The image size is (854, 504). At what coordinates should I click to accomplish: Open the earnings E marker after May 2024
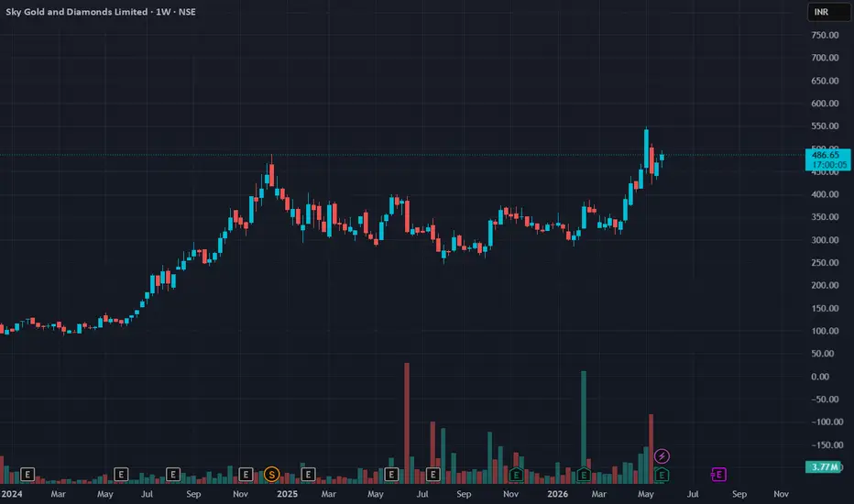pyautogui.click(x=121, y=475)
